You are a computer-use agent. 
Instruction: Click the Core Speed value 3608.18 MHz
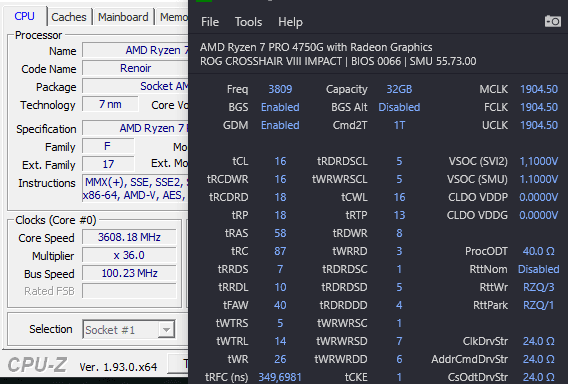click(129, 237)
